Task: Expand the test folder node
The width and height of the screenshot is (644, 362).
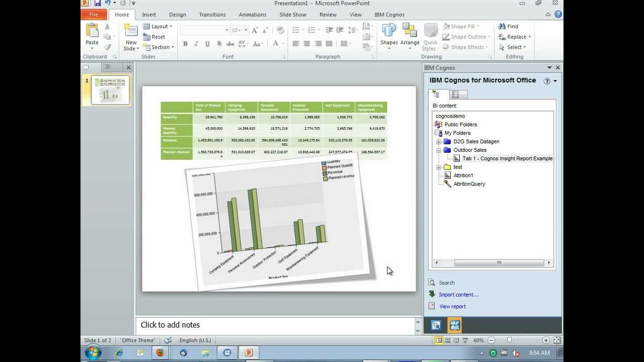Action: [439, 167]
